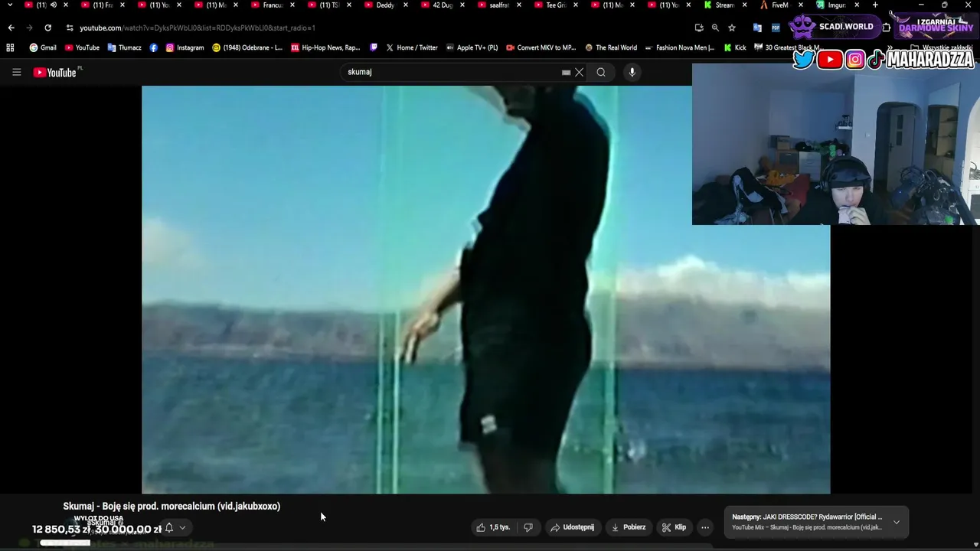Viewport: 980px width, 551px height.
Task: Click the install/cast icon in the address bar
Action: click(698, 28)
